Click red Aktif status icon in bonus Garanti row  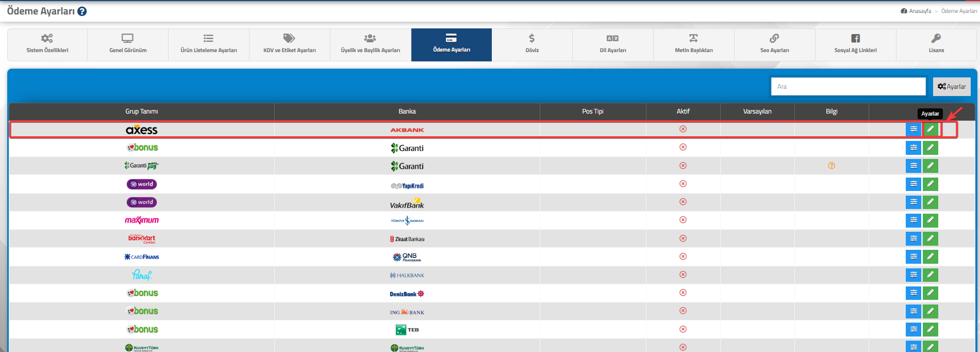[x=683, y=147]
